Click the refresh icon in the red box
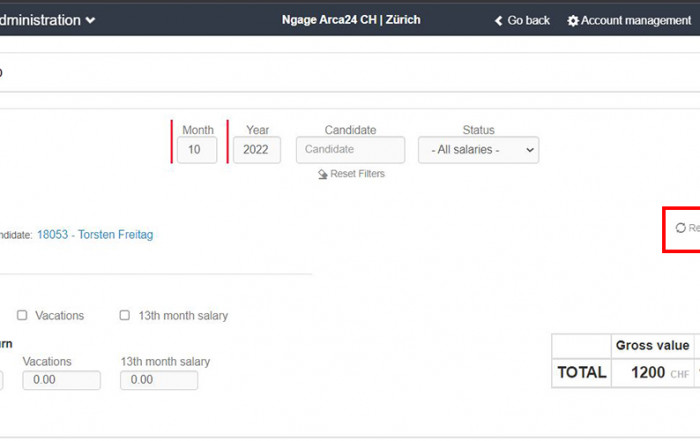Screen dimensions: 700x441 (681, 228)
